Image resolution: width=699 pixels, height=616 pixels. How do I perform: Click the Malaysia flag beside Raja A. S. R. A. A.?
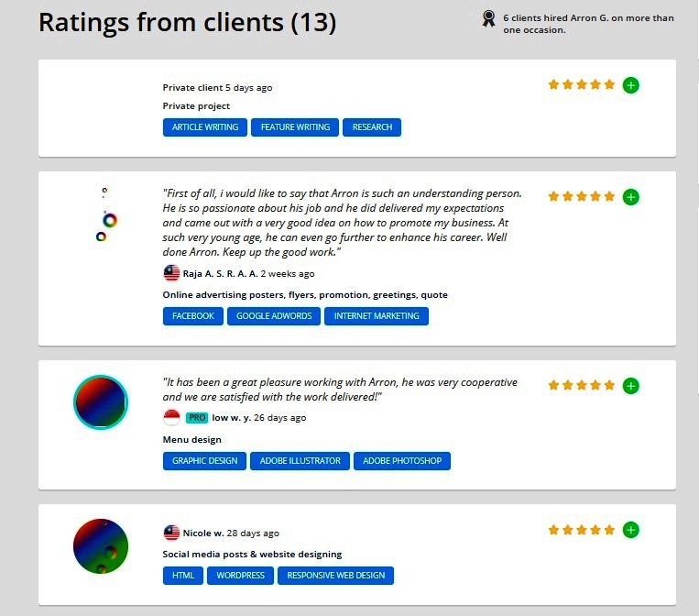point(171,273)
